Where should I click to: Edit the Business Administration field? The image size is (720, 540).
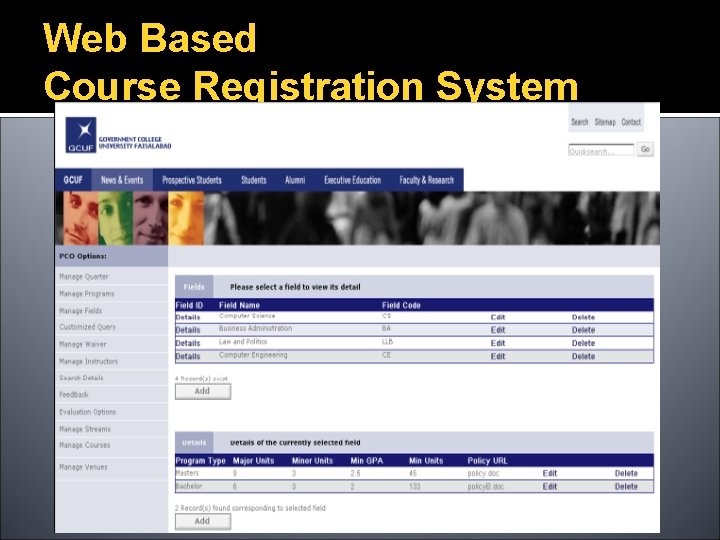[x=498, y=330]
